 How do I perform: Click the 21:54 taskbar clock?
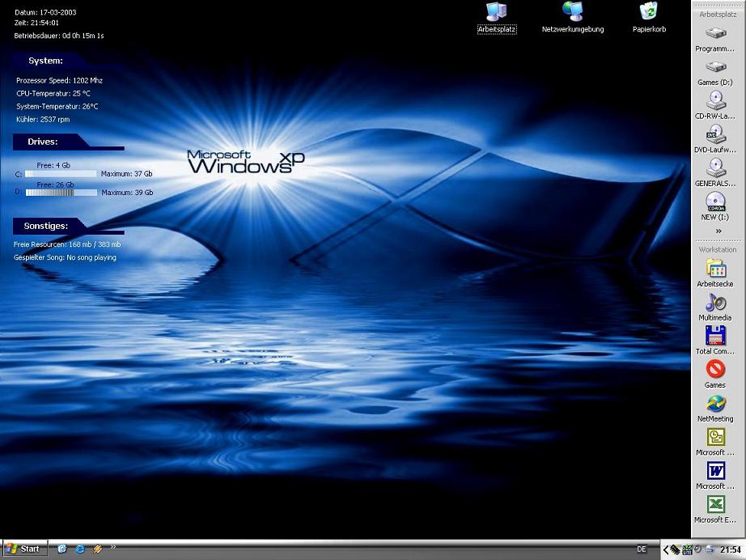pos(731,549)
